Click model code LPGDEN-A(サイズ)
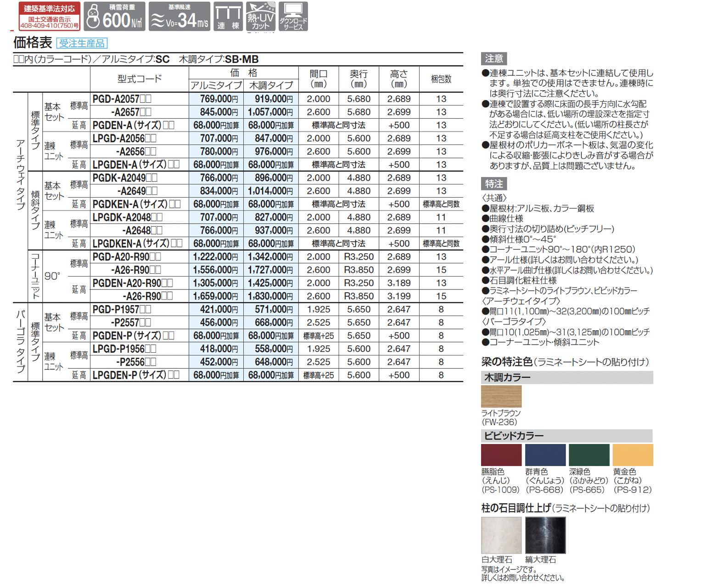Viewport: 706px width, 588px height. point(136,165)
